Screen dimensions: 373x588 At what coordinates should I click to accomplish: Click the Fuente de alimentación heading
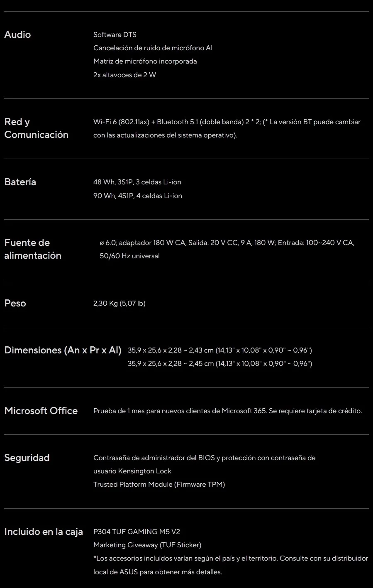(33, 249)
